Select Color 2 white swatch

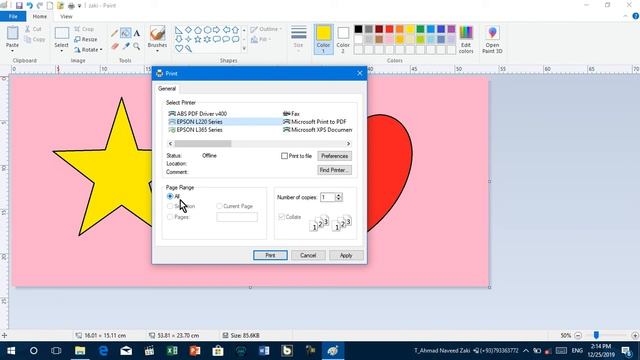pos(343,39)
